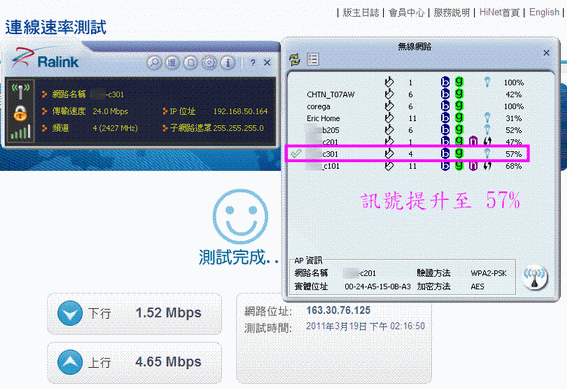Viewport: 567px width, 389px height.
Task: Open the 版主日誌 link
Action: [x=361, y=13]
